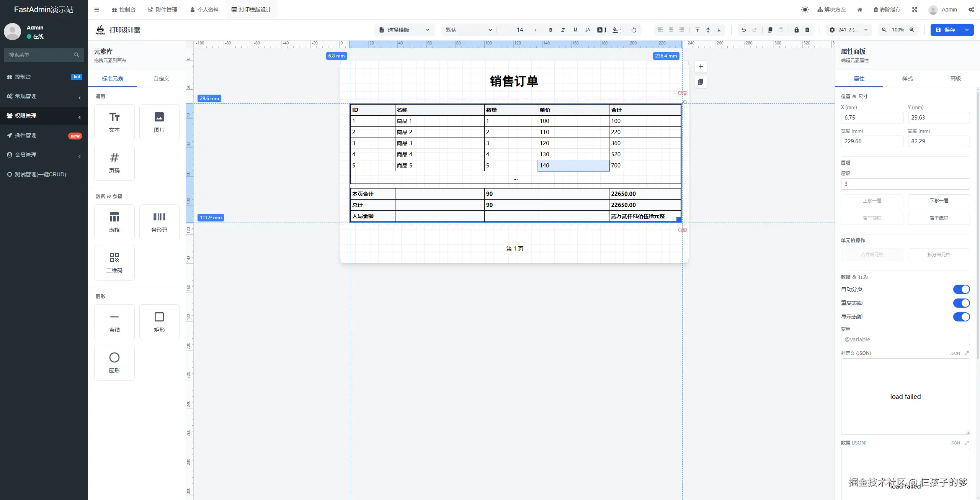Select the 圆形 (circle) shape element
The height and width of the screenshot is (500, 980).
(x=114, y=362)
